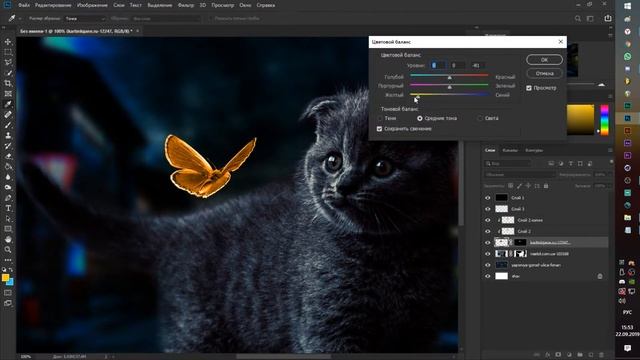This screenshot has width=640, height=360.
Task: Select the Crop tool
Action: [x=8, y=83]
